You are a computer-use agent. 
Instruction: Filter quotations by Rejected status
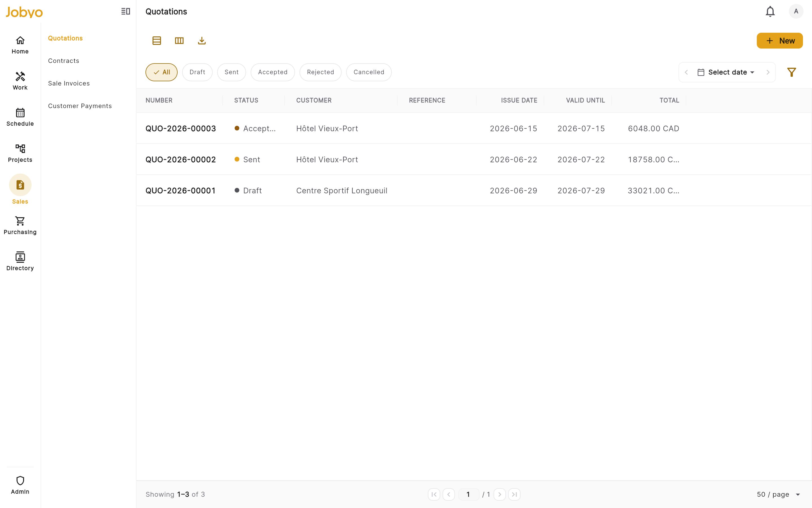click(x=321, y=72)
